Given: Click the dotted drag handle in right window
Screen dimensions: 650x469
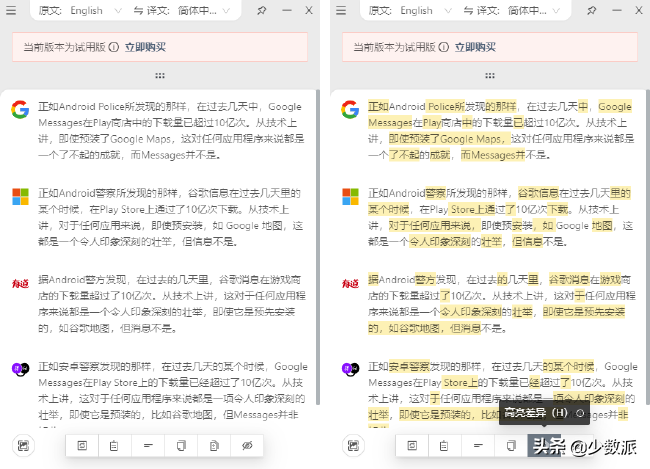Looking at the screenshot, I should (490, 75).
